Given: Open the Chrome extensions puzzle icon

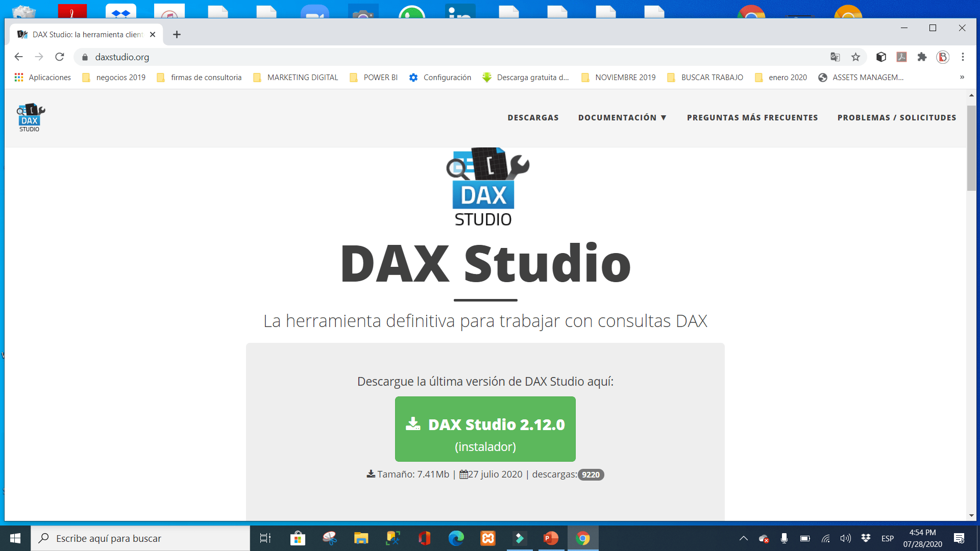Looking at the screenshot, I should click(922, 57).
